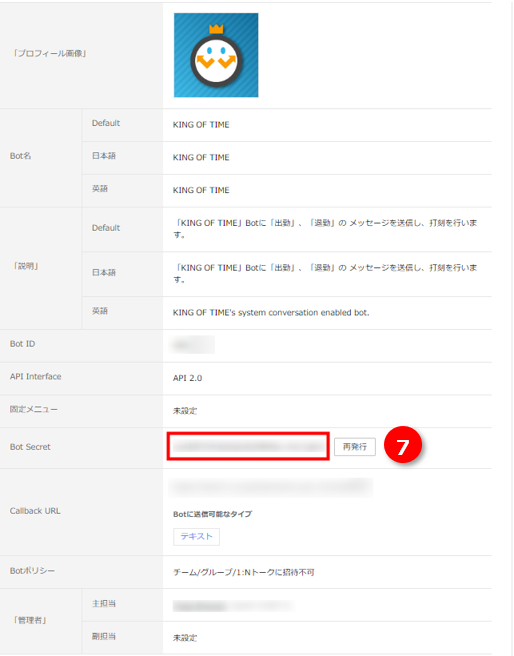This screenshot has width=514, height=656.
Task: Click the red number 7 marker
Action: (403, 446)
